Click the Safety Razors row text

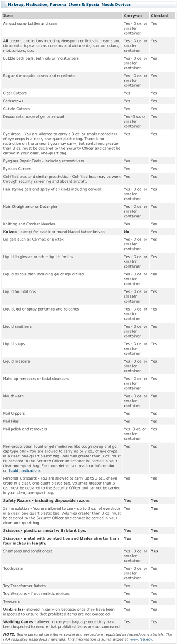(47, 500)
